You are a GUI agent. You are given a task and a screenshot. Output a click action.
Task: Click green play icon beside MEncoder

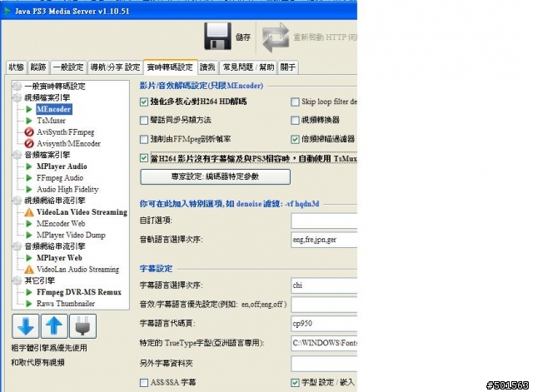click(29, 109)
